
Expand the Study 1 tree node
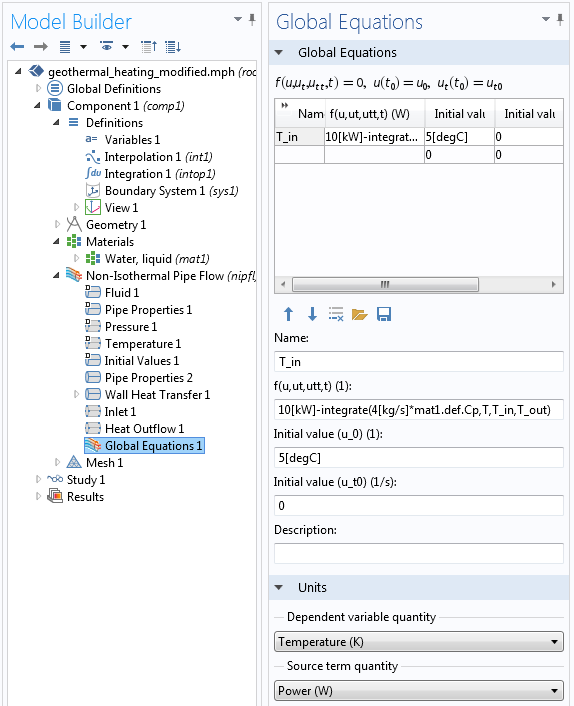pos(38,480)
